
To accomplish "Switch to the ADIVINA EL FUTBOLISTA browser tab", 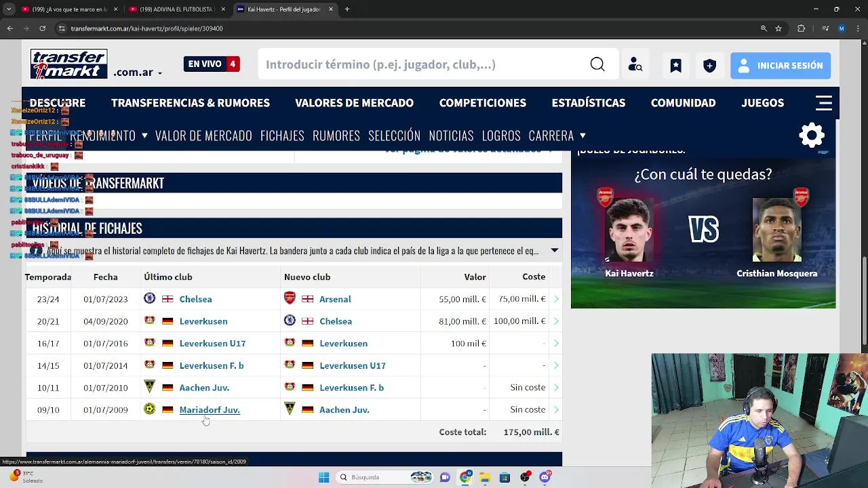I will point(176,9).
